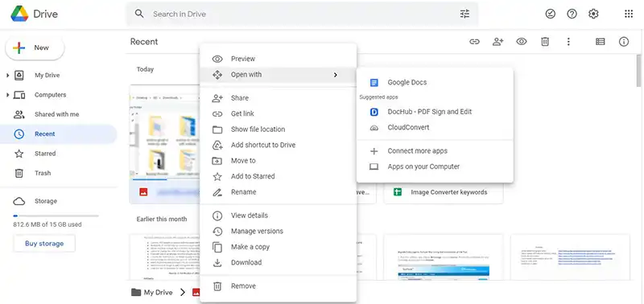Select Preview in context menu

pos(278,59)
